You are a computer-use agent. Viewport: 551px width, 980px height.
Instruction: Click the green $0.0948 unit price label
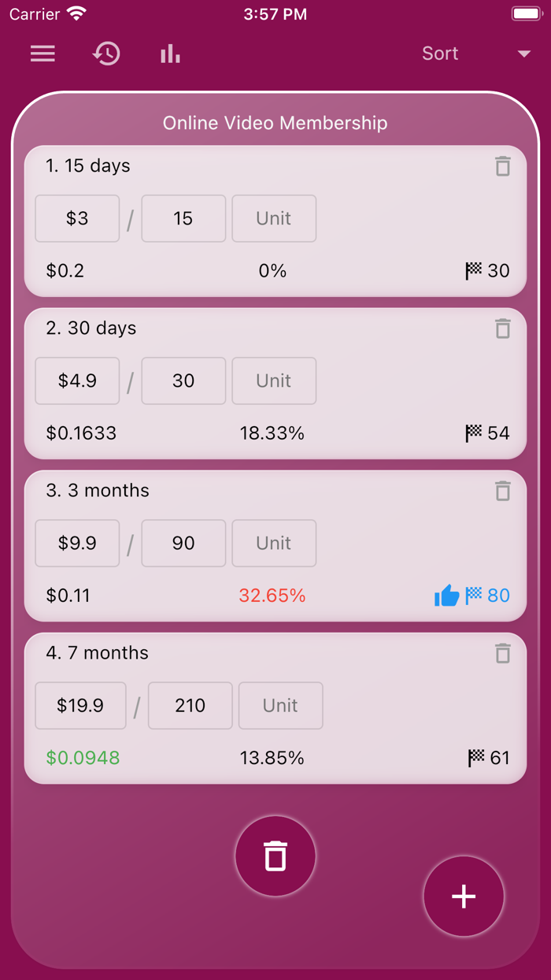coord(81,758)
